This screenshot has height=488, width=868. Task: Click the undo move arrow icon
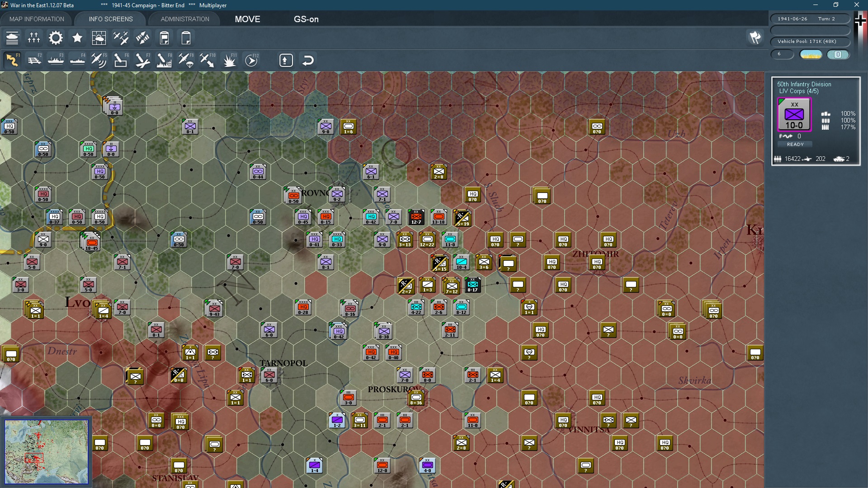[x=308, y=60]
